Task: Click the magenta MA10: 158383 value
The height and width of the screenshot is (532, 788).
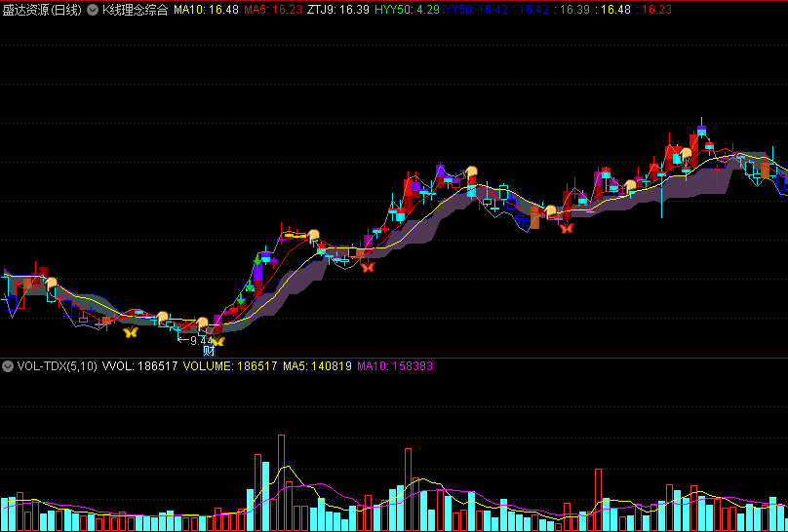Action: [x=395, y=366]
